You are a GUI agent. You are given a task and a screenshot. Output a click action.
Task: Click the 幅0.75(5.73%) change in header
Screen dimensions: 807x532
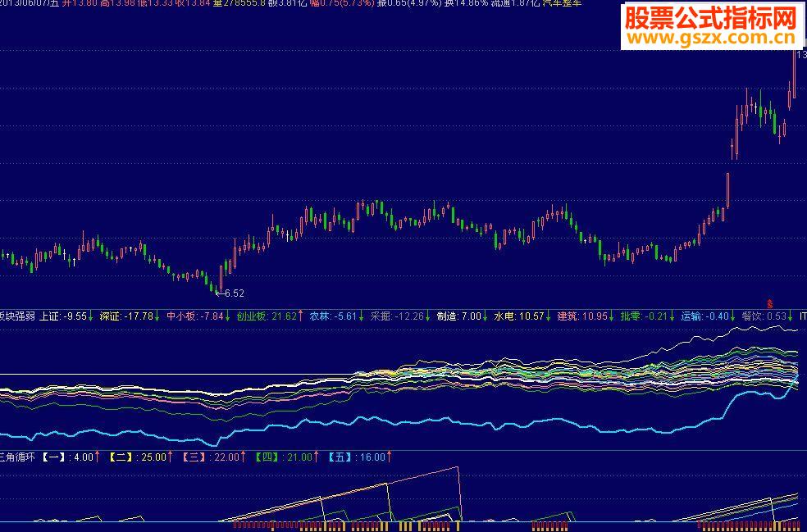342,3
